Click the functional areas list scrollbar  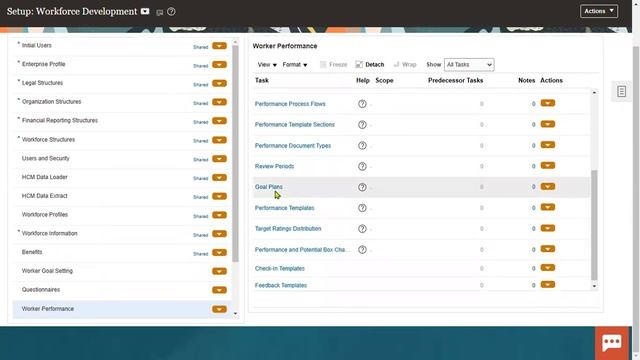click(235, 153)
